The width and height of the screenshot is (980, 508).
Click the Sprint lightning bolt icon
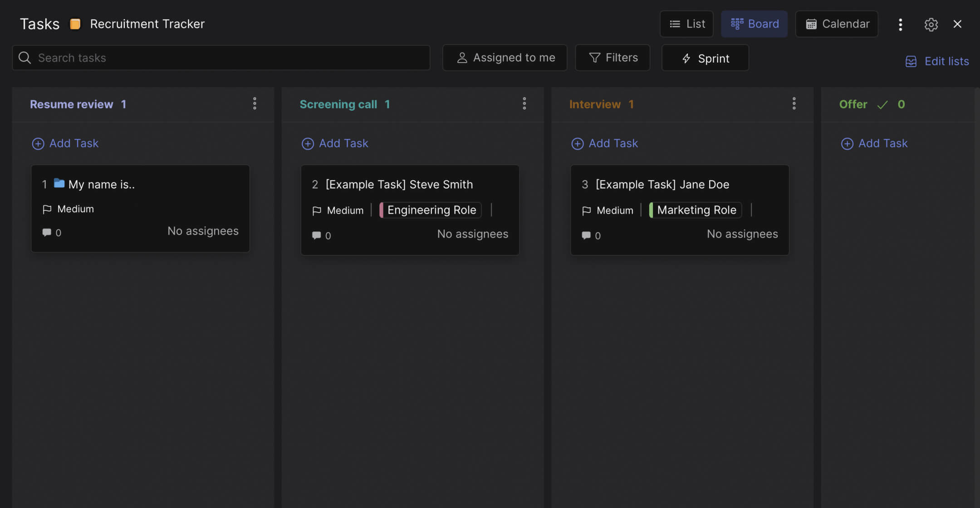coord(686,58)
